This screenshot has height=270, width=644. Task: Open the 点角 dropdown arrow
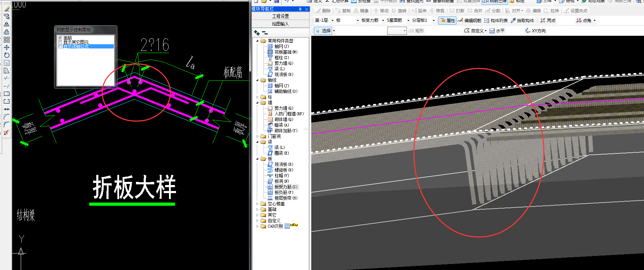click(594, 20)
